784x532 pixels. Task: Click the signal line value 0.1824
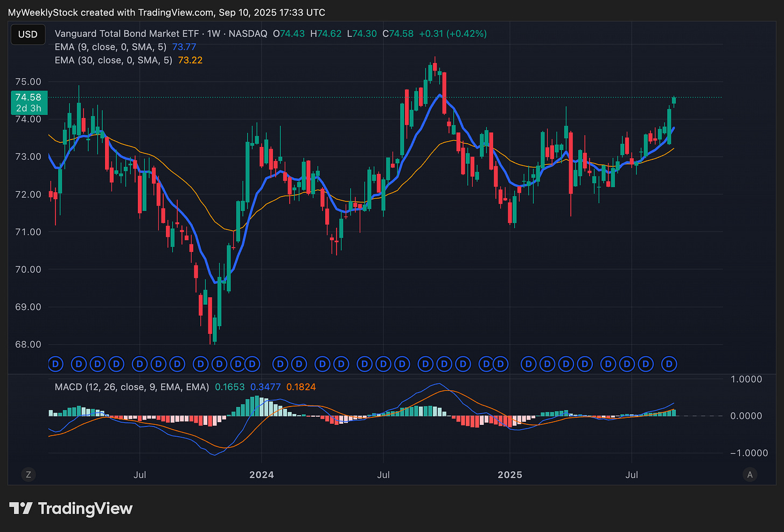point(301,387)
